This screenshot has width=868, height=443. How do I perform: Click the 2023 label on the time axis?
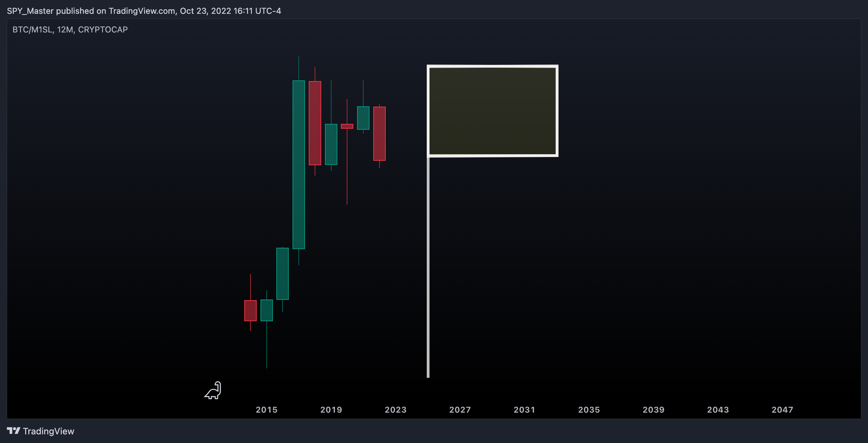(396, 410)
